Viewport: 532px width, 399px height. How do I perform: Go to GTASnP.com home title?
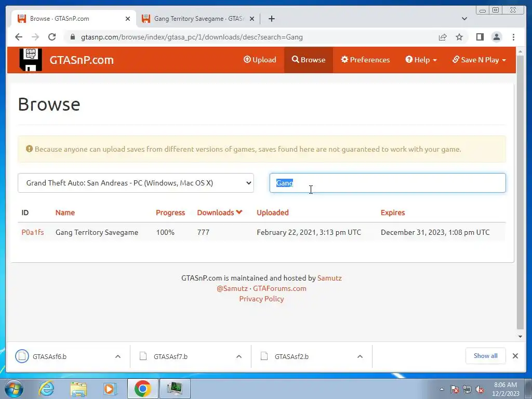pyautogui.click(x=82, y=60)
